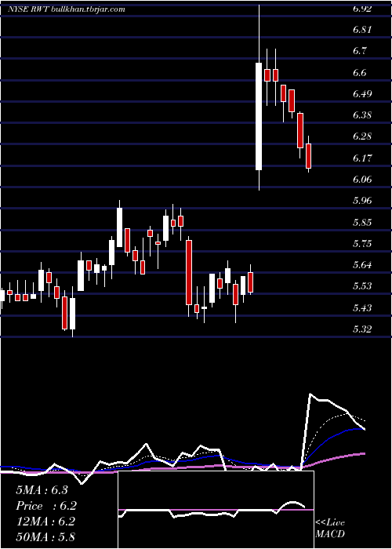Click the 6.38 price axis label
The width and height of the screenshot is (392, 549).
362,115
